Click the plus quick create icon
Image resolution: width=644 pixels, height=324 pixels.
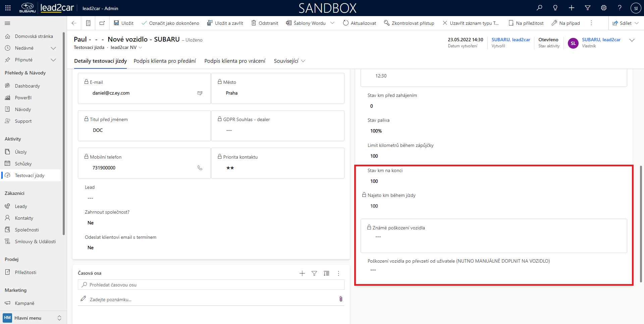click(x=572, y=8)
